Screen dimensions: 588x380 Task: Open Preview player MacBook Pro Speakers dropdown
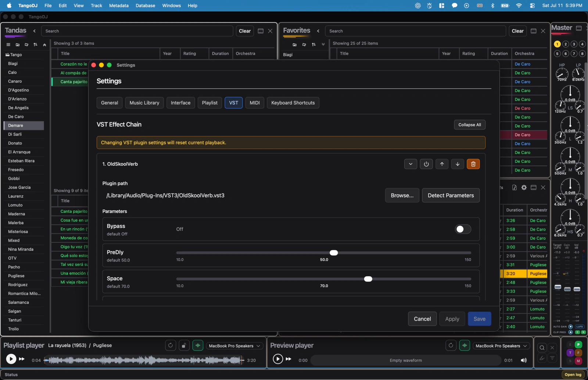tap(501, 346)
